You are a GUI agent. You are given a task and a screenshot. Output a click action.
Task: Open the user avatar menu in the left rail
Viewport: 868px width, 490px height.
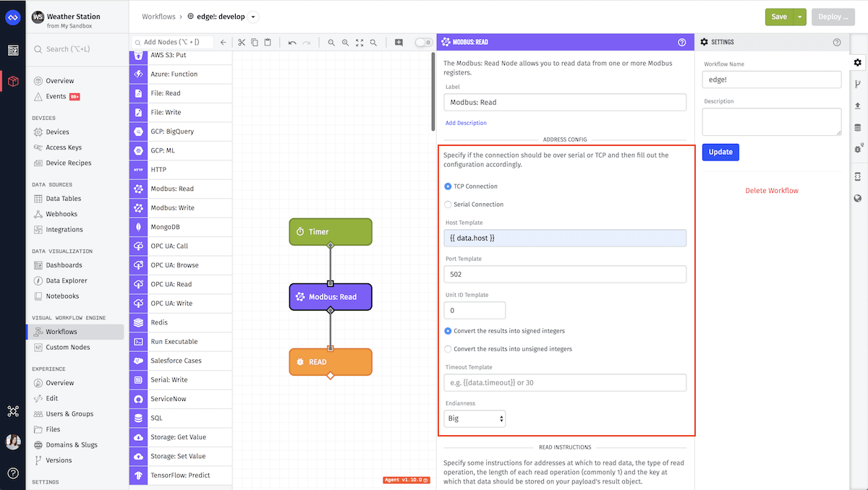13,442
